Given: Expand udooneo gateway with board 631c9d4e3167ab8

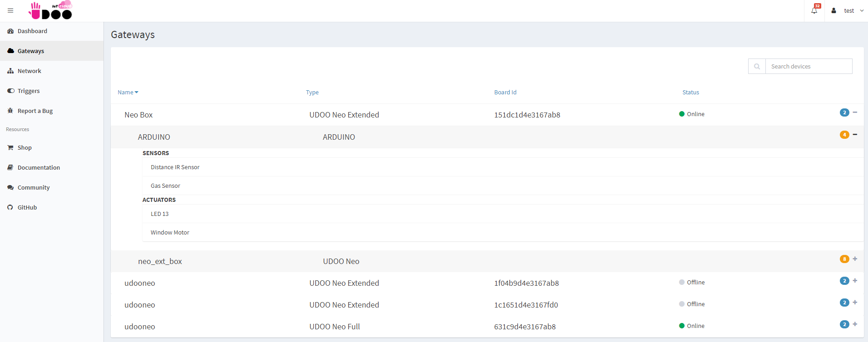Looking at the screenshot, I should point(855,324).
